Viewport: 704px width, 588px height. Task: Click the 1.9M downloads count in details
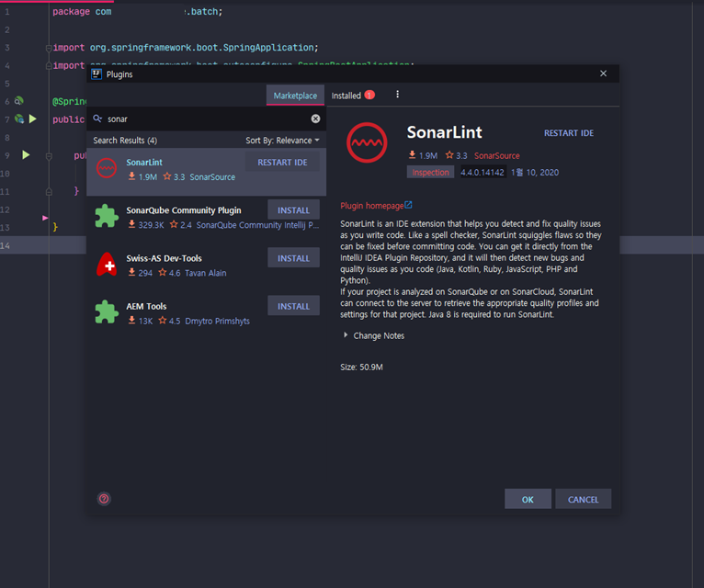pos(423,156)
